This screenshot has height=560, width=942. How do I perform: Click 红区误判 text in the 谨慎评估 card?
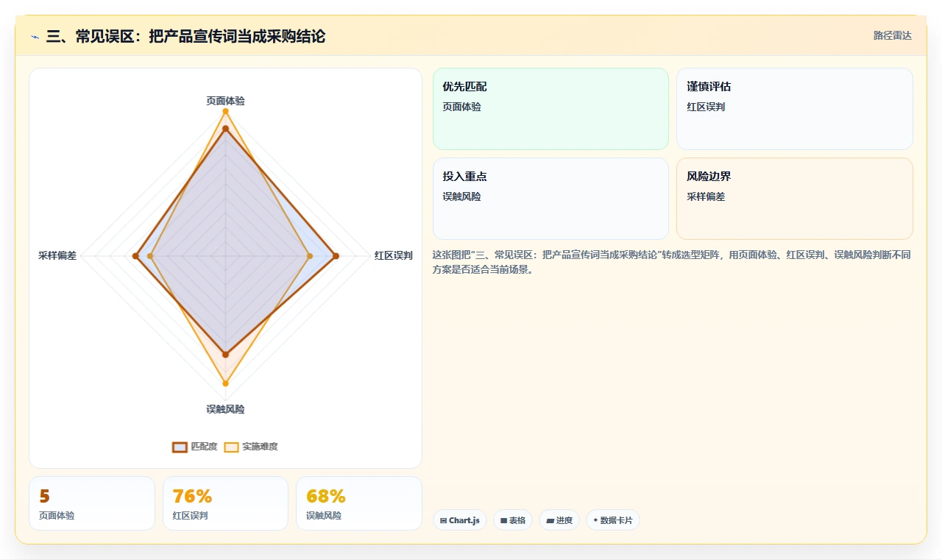[706, 107]
